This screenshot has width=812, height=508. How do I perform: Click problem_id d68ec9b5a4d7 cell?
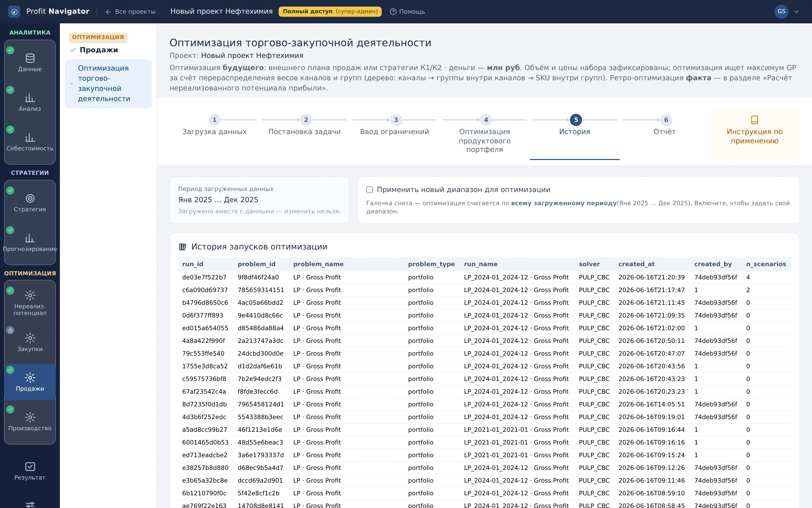pos(260,468)
